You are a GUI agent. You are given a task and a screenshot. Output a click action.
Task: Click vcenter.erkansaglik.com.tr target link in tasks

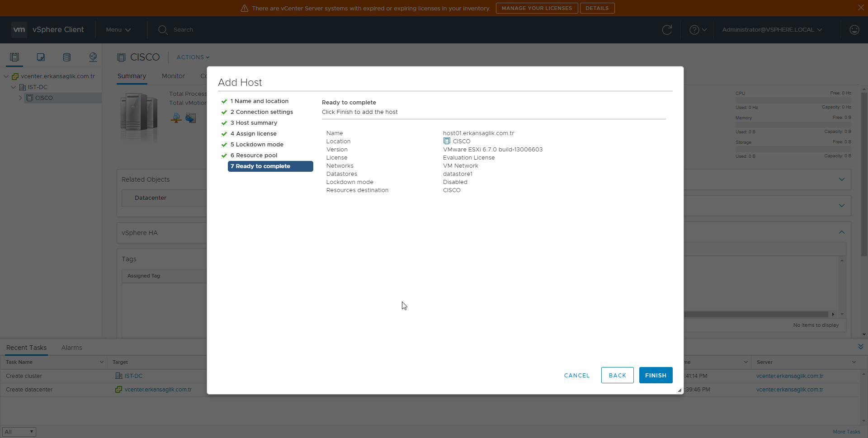[158, 390]
